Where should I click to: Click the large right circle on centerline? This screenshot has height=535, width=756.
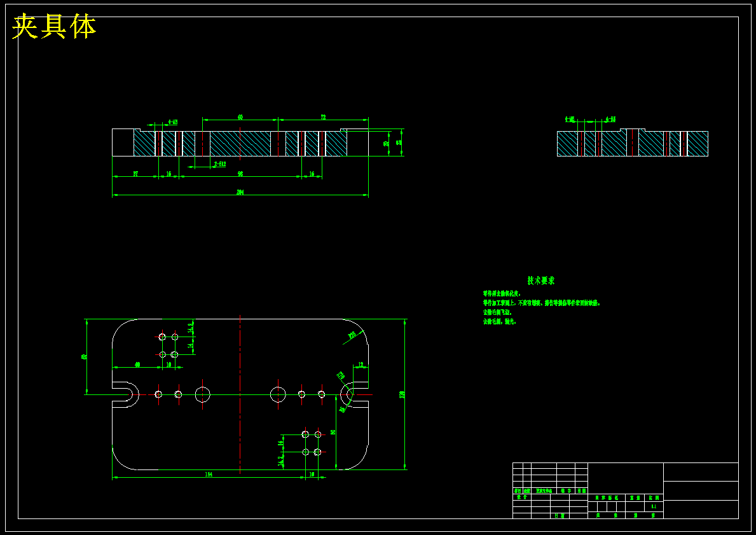point(278,394)
